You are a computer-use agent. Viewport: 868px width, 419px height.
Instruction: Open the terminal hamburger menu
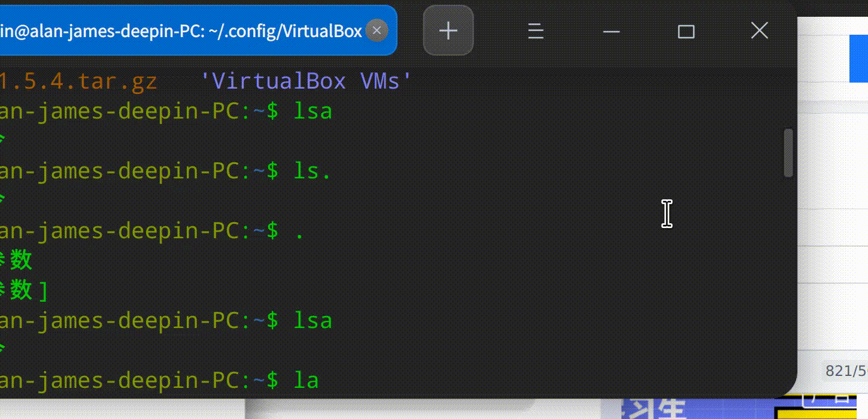click(x=536, y=31)
